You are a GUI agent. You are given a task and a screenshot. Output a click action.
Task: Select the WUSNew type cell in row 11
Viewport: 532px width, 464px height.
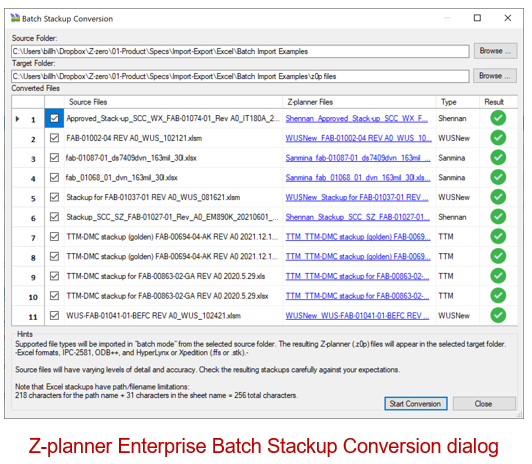(x=458, y=315)
